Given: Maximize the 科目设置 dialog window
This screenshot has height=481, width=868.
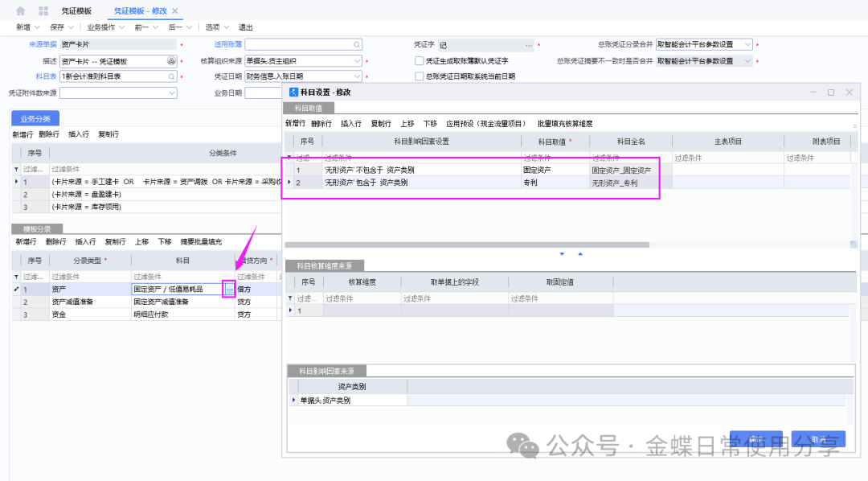Looking at the screenshot, I should click(x=831, y=92).
